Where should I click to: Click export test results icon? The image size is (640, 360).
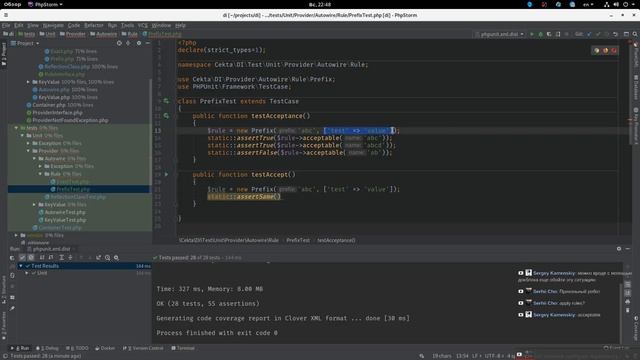(98, 258)
